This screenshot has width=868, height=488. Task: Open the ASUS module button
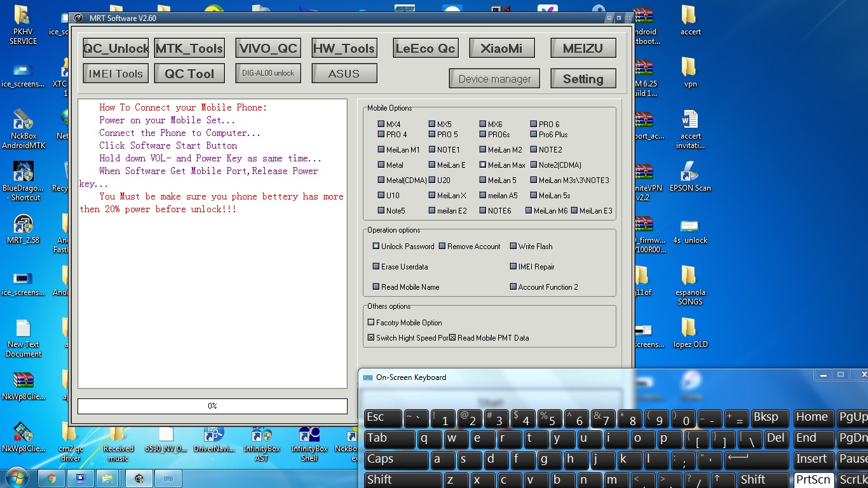(344, 74)
